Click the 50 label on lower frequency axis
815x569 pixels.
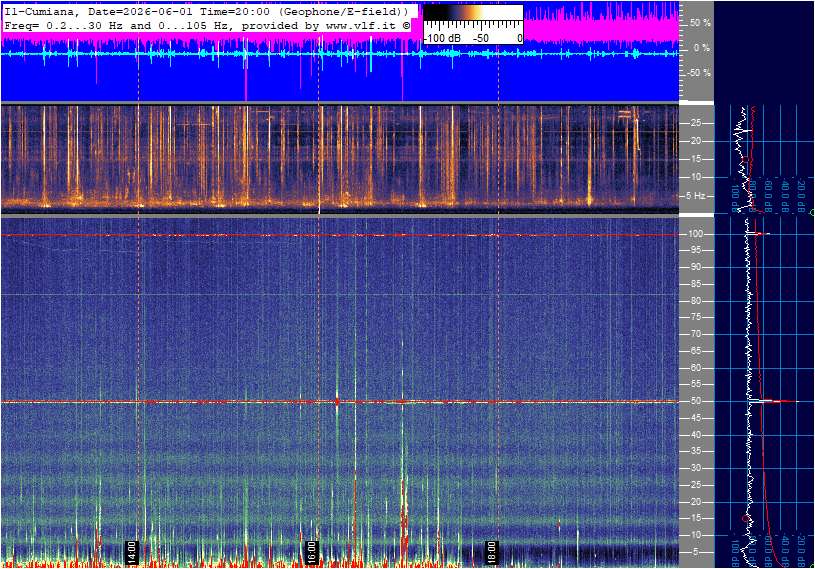695,401
